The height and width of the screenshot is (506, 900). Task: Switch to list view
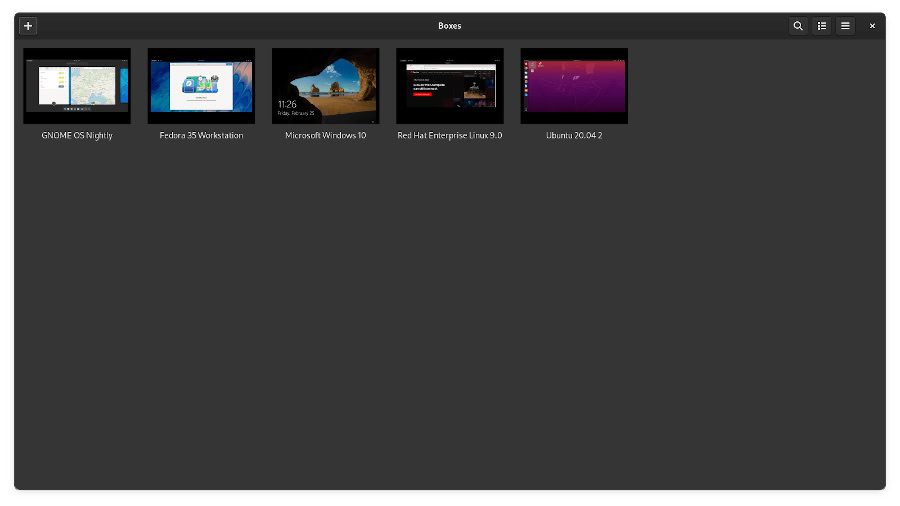tap(822, 26)
